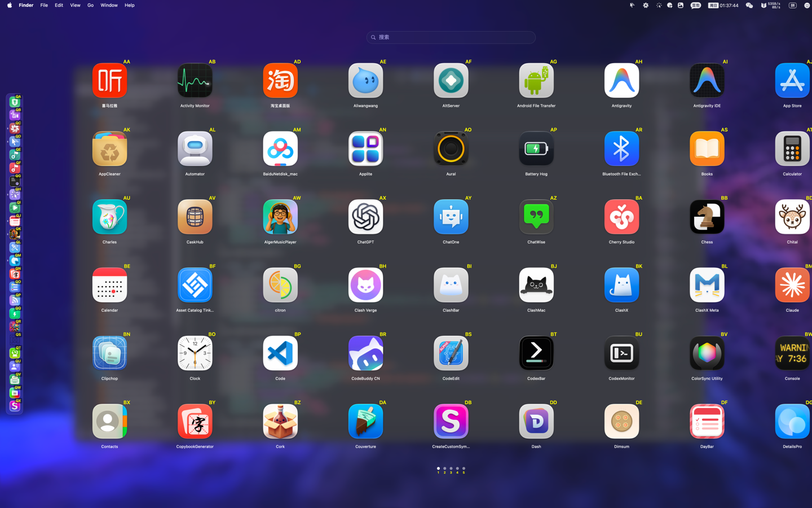Open ChatWise
Image resolution: width=812 pixels, height=508 pixels.
(536, 217)
